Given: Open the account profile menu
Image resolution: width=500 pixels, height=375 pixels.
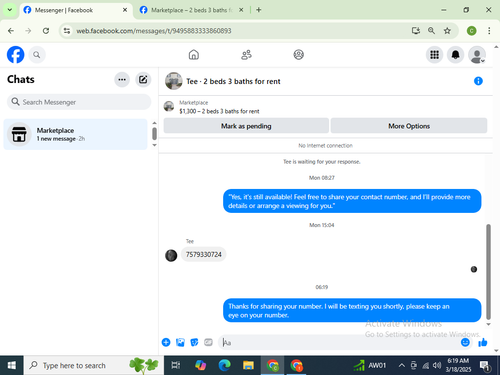Looking at the screenshot, I should (x=477, y=55).
